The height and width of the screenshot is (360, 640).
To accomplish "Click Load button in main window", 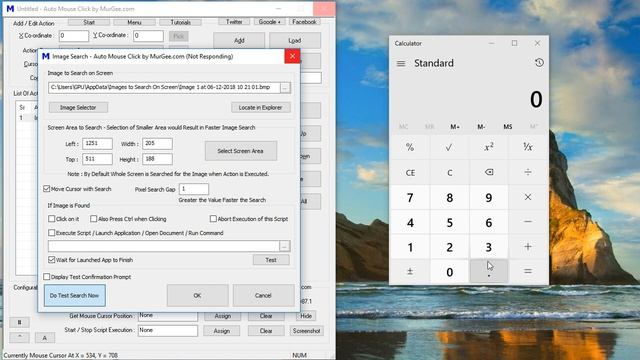I will [295, 40].
